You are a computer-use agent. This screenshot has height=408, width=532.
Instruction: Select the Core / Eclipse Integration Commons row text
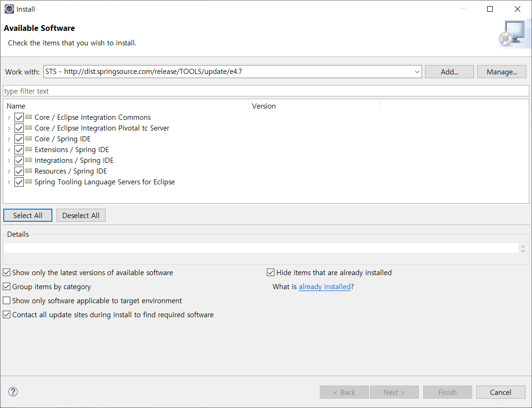[x=93, y=117]
